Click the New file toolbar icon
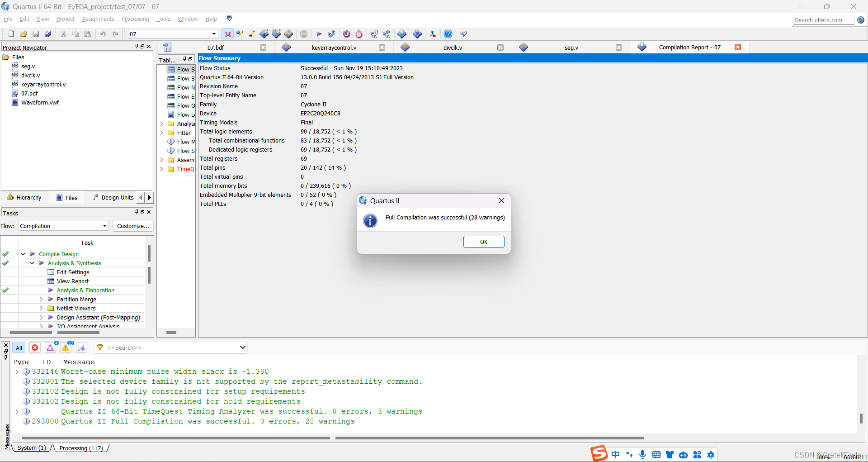868x462 pixels. point(11,34)
